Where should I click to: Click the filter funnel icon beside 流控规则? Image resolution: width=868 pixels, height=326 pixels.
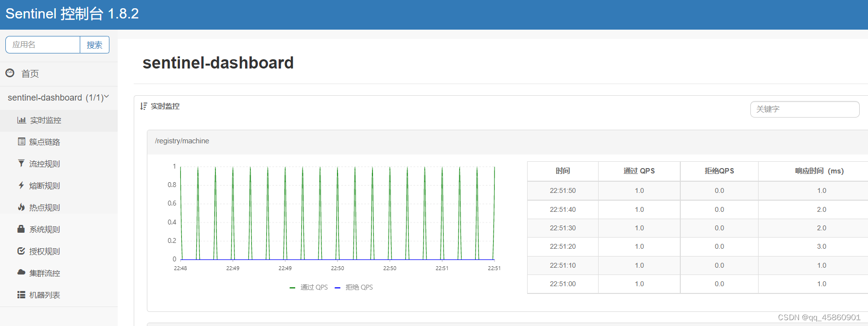21,163
